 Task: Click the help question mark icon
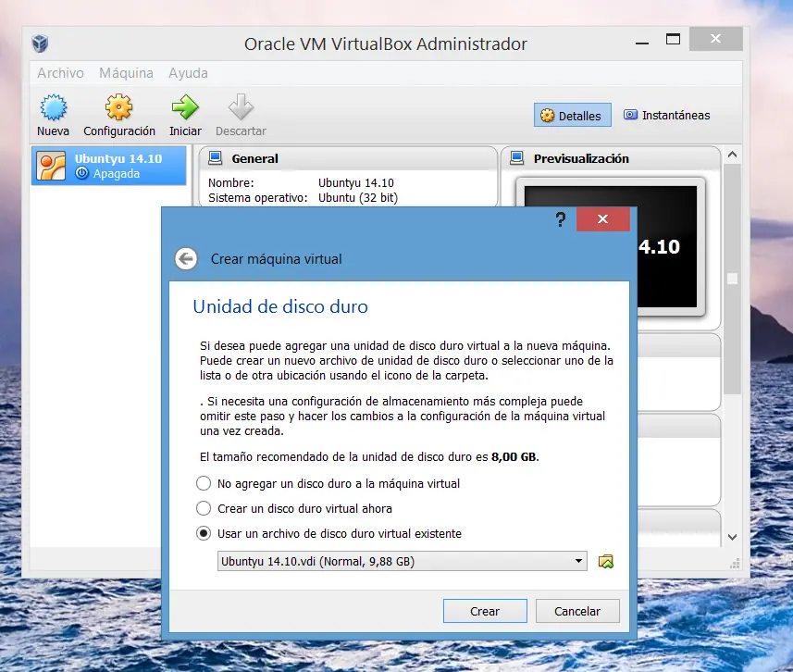(559, 219)
